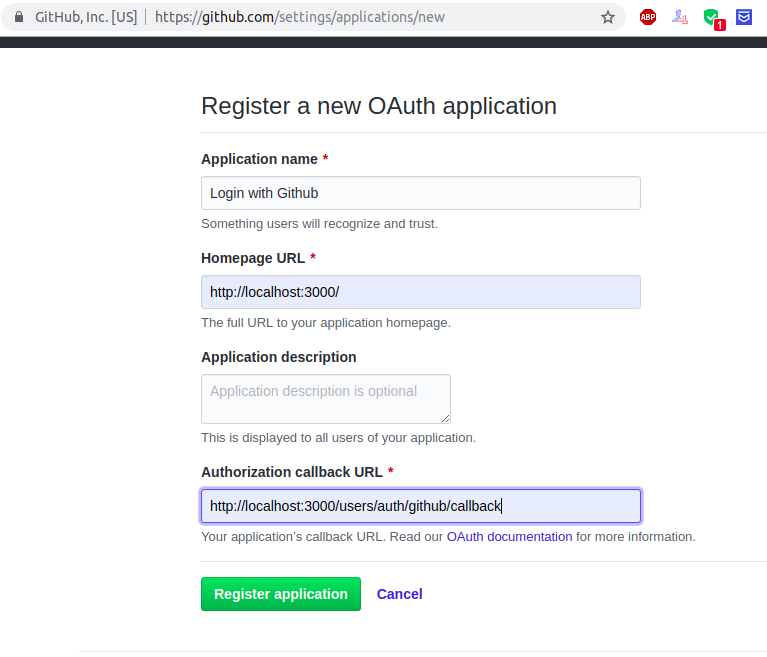Open the OAuth documentation link

coord(509,537)
